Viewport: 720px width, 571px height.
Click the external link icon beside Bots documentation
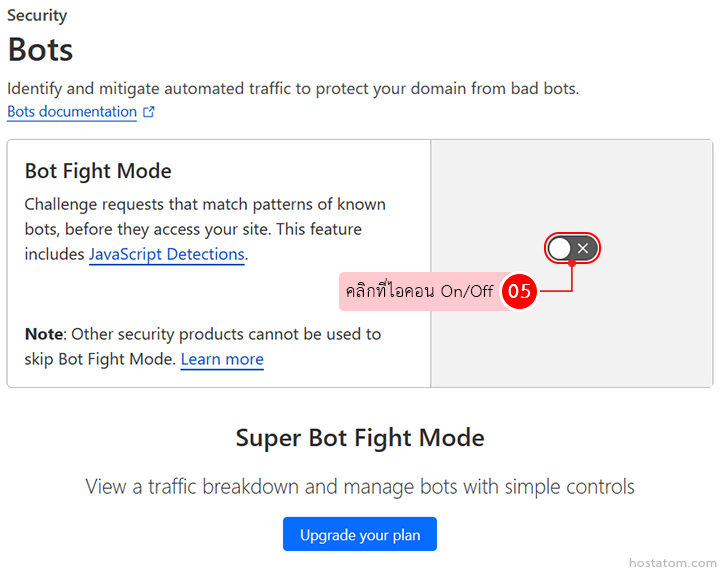[149, 112]
